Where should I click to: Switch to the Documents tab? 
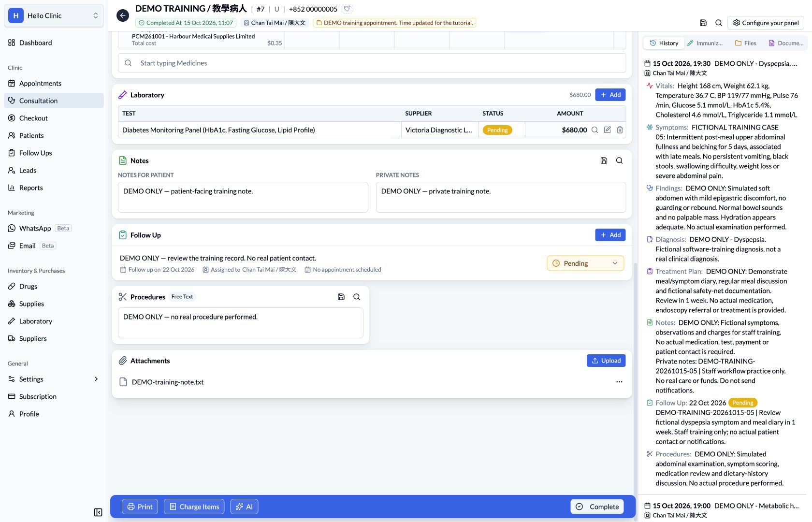point(786,43)
